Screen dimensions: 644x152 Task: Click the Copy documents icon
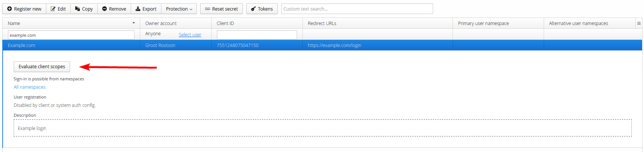78,9
